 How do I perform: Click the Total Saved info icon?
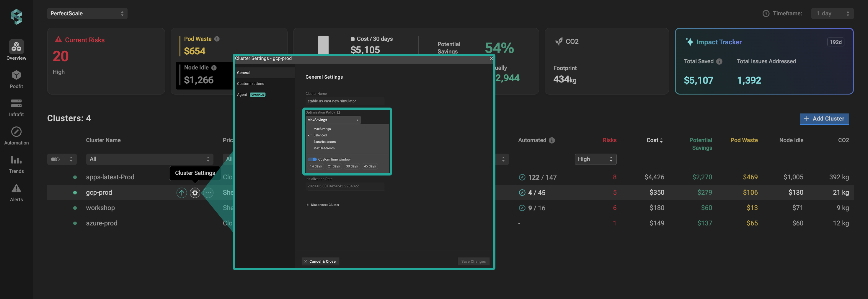pos(719,61)
